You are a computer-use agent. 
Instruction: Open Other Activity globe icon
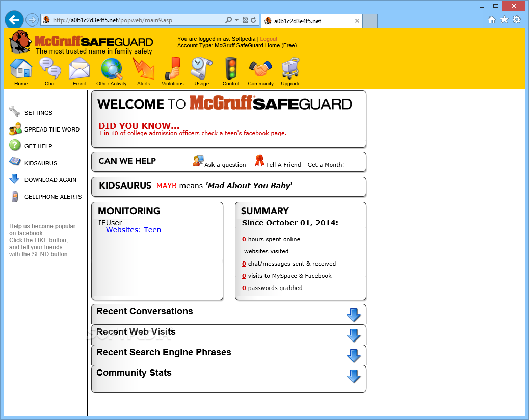[111, 68]
